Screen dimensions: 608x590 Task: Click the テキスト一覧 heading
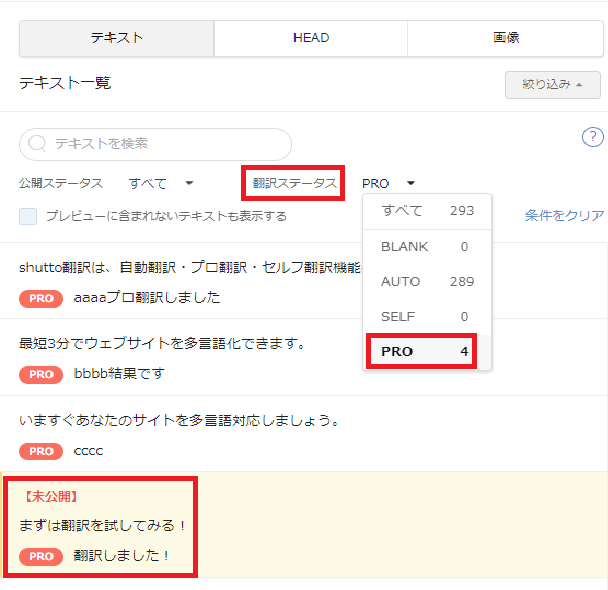click(65, 83)
